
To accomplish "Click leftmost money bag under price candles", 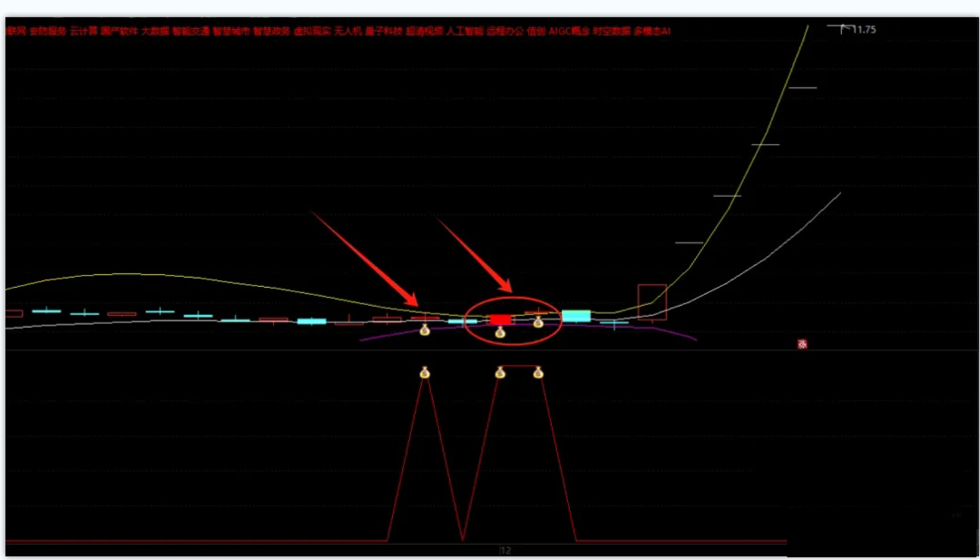I will pyautogui.click(x=425, y=329).
